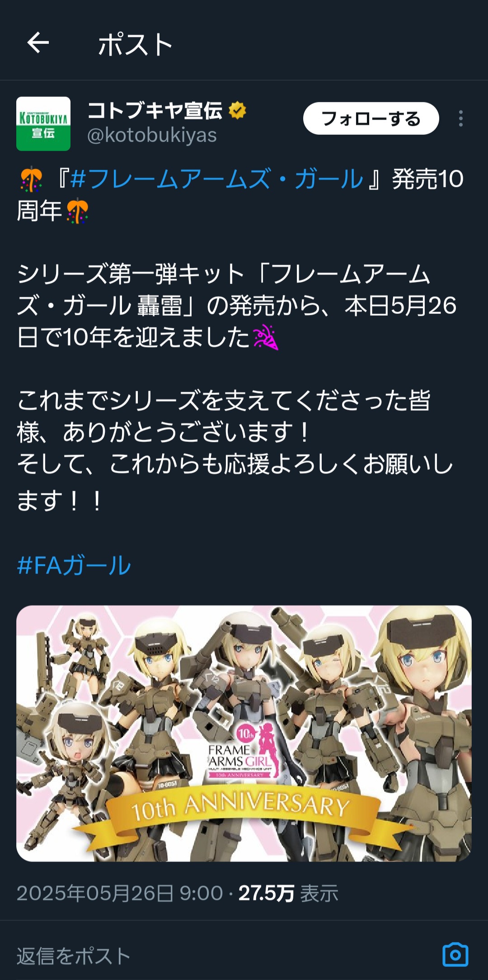
Task: Tap the フォローする follow button
Action: [x=371, y=118]
